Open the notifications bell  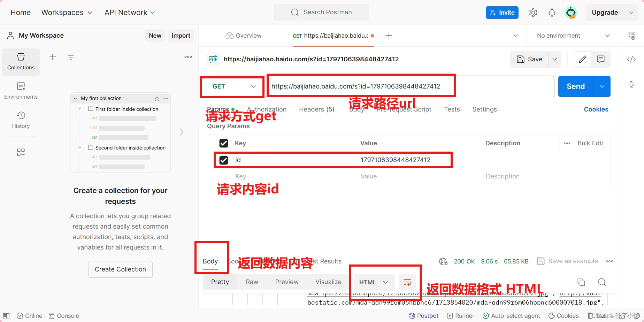coord(552,13)
